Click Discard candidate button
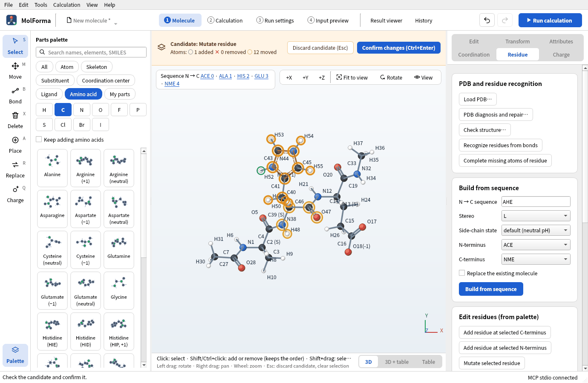 point(320,48)
